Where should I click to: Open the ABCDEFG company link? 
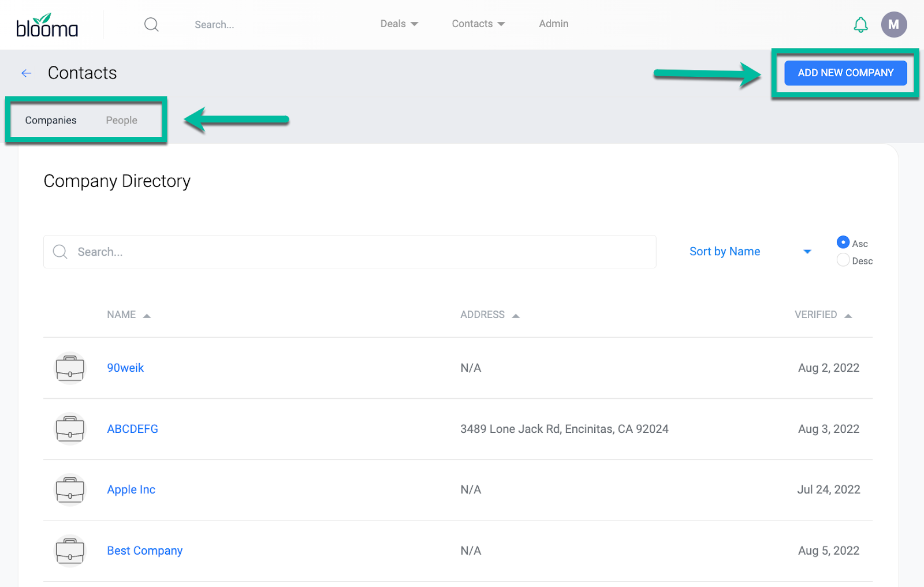coord(132,429)
